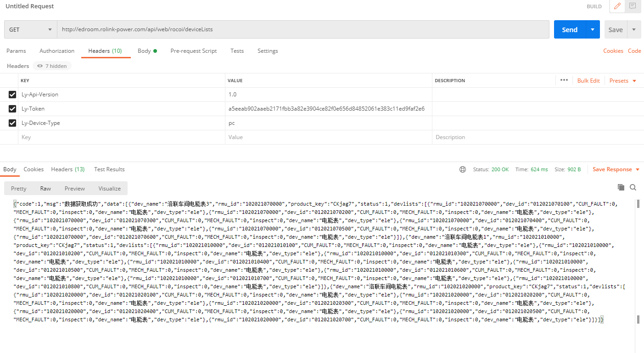Copy response with the copy icon
Image resolution: width=644 pixels, height=353 pixels.
click(621, 187)
